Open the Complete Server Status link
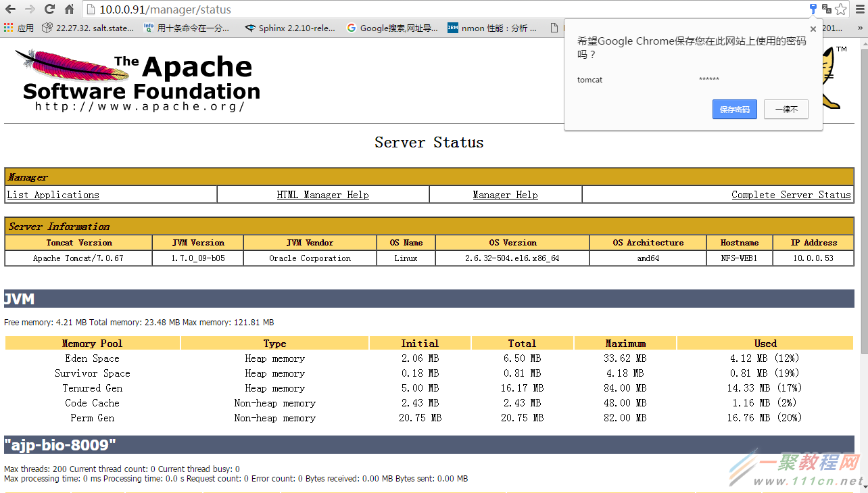 point(791,195)
